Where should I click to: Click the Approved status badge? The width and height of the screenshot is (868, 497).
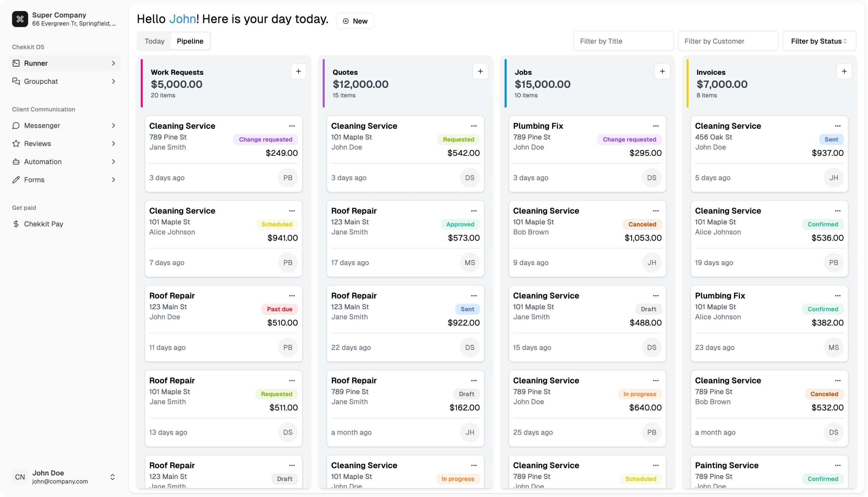point(460,224)
